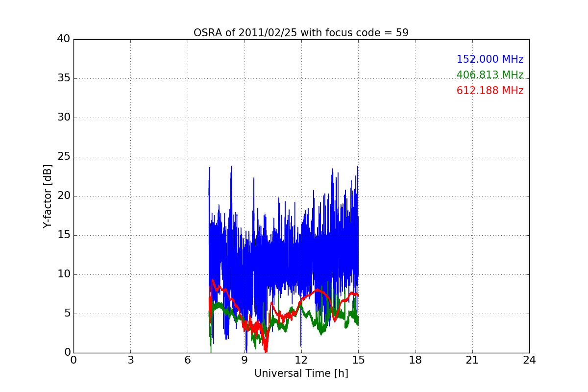This screenshot has height=392, width=588.
Task: Click the chart title mentioning OSRA of 2011/02/25
Action: tap(301, 33)
